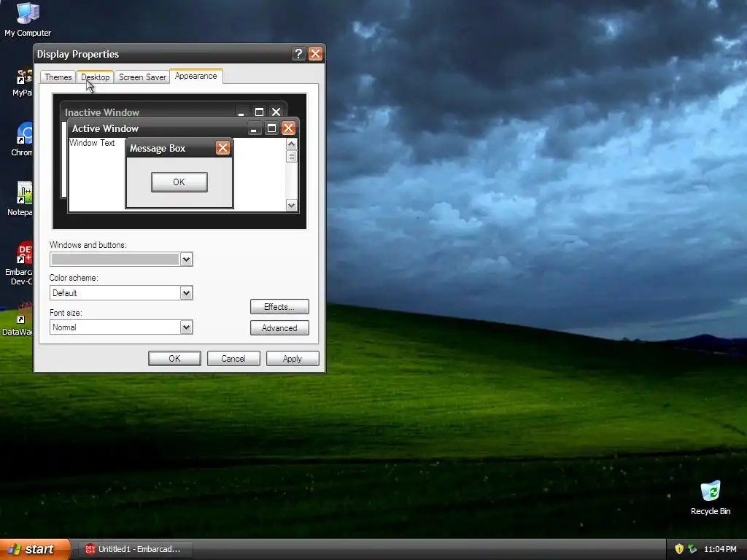
Task: Click the Message Box preview close icon
Action: [222, 148]
